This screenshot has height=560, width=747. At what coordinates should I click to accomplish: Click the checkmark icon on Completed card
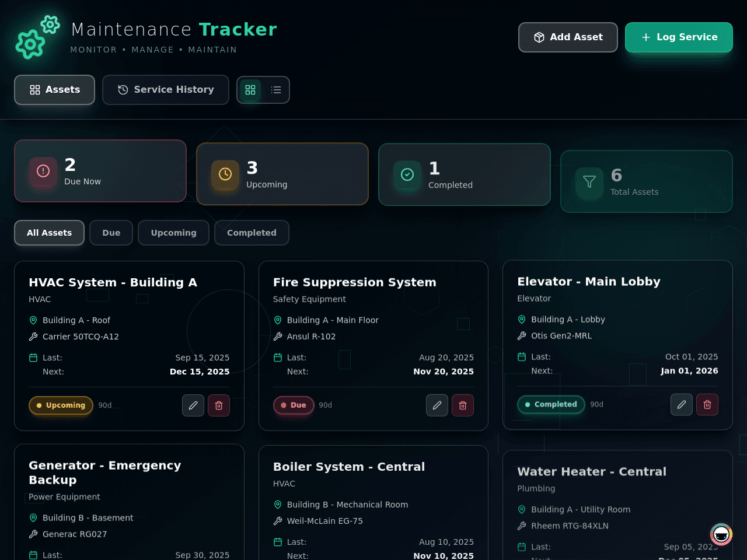point(407,174)
